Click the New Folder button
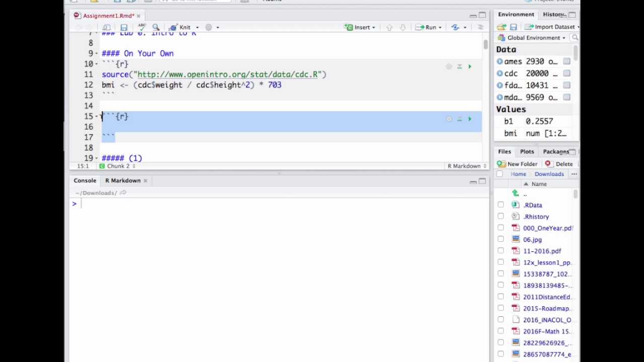 click(517, 164)
